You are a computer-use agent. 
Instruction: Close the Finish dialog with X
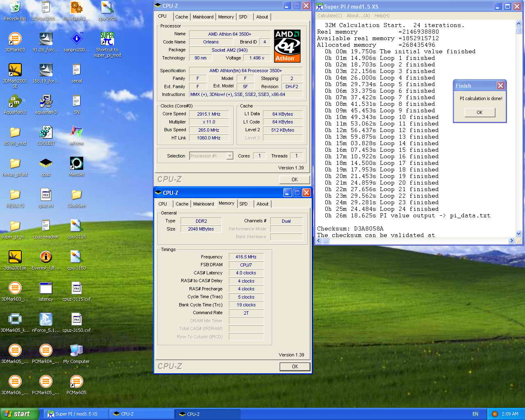[x=500, y=85]
